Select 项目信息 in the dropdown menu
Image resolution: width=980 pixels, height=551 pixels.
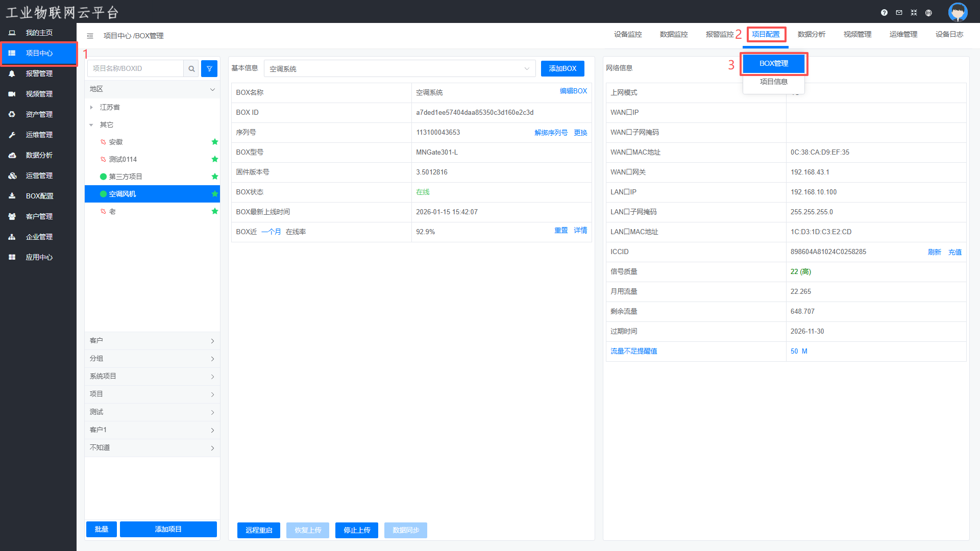click(773, 82)
